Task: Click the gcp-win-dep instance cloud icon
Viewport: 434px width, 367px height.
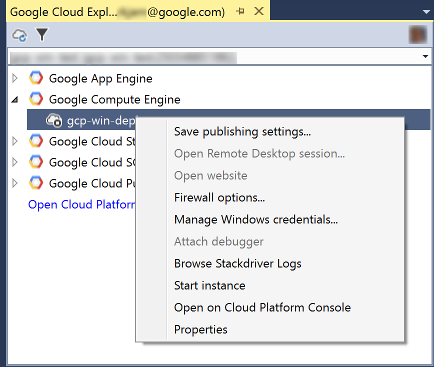Action: pos(54,120)
